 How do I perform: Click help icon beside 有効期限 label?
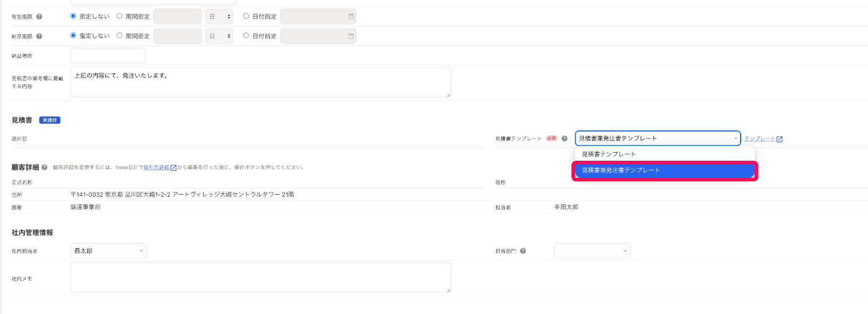(39, 17)
